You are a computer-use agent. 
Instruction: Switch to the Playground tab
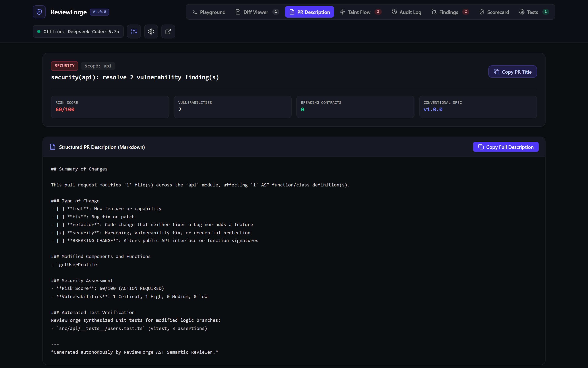click(209, 12)
